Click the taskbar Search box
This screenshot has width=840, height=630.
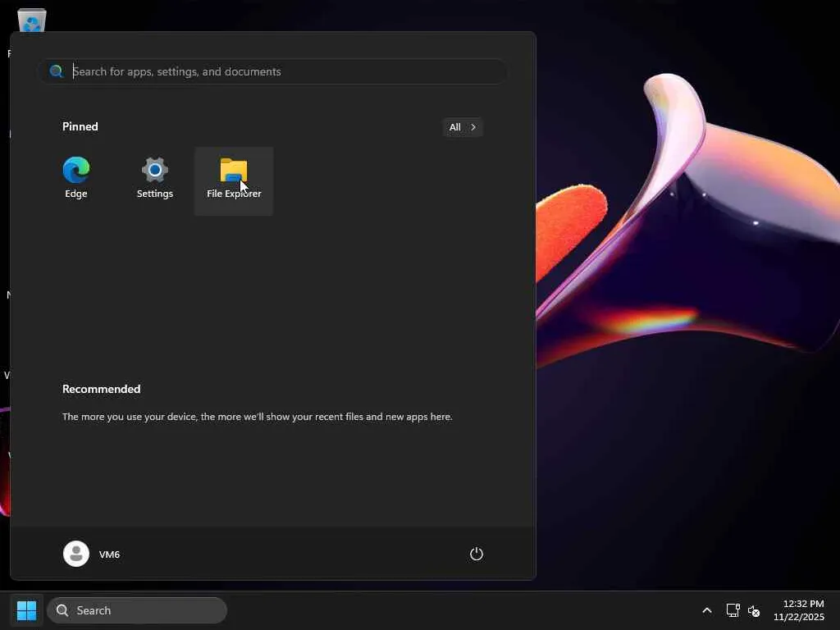point(137,610)
